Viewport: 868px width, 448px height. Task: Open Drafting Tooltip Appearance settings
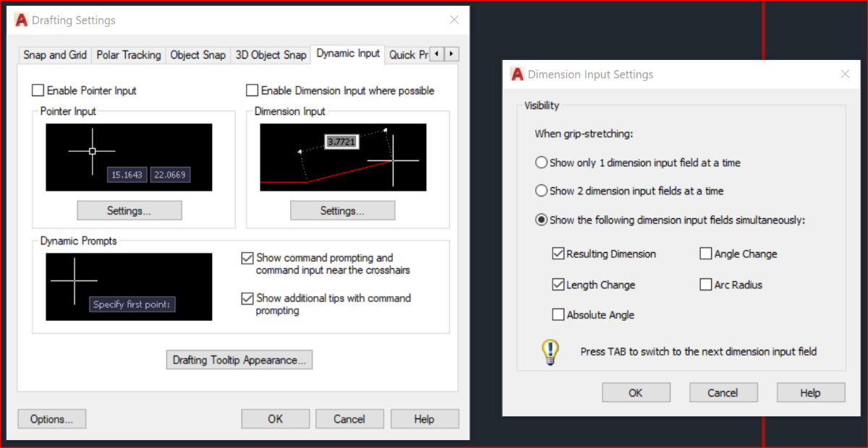click(239, 360)
